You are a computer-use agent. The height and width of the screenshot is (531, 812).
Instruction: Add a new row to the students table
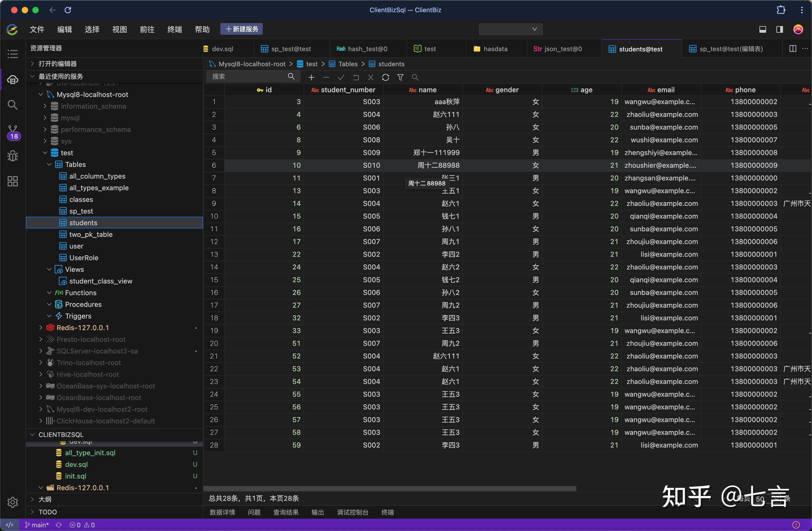point(311,77)
